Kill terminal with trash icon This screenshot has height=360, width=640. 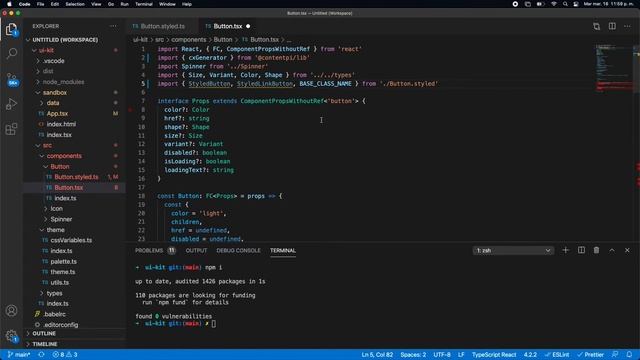596,250
